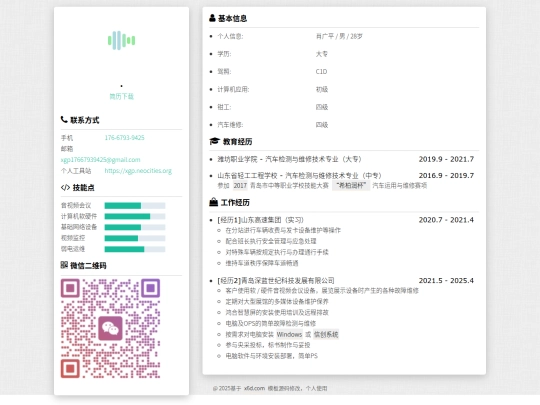Click the WeChat logo inside the QR code

[111, 328]
